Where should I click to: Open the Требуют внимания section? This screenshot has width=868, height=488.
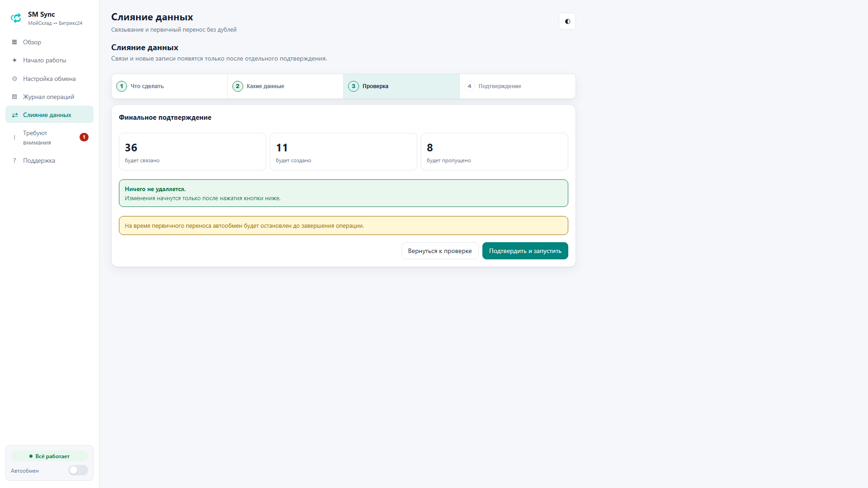click(49, 138)
